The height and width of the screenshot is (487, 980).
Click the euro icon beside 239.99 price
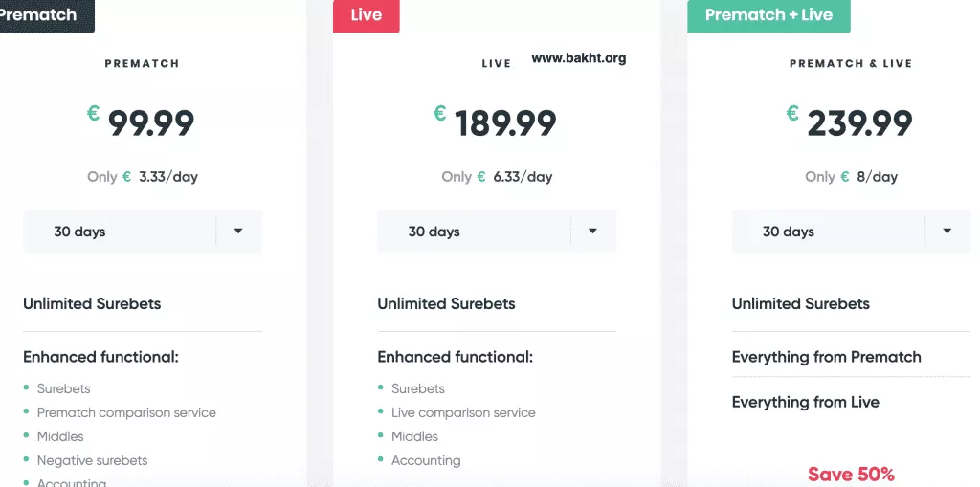pos(792,114)
